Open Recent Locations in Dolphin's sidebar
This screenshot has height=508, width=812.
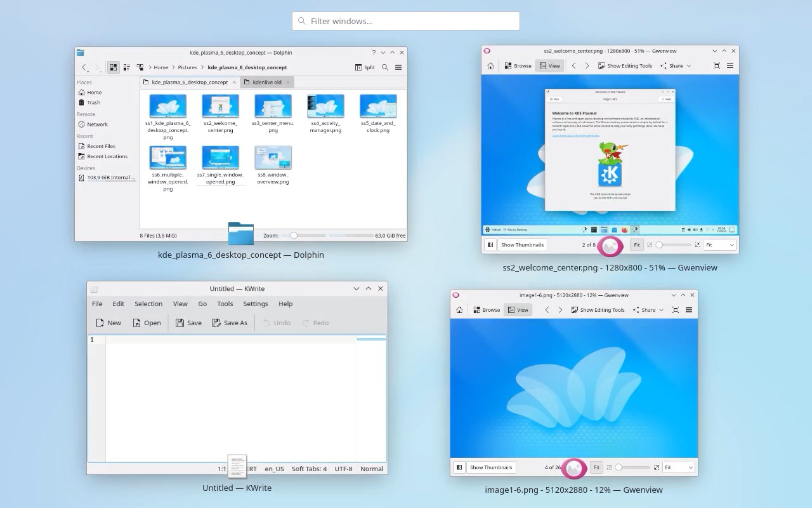pyautogui.click(x=107, y=156)
